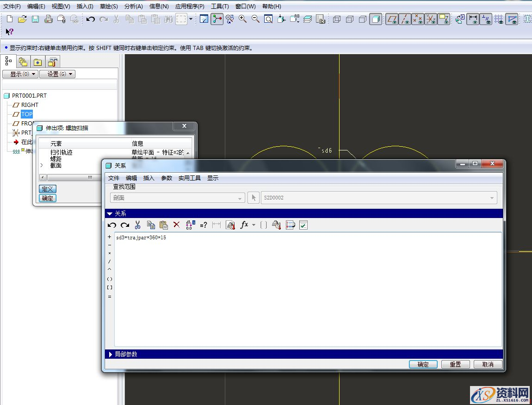Open the 分析(A) menu in main menu bar
This screenshot has width=532, height=405.
[133, 6]
